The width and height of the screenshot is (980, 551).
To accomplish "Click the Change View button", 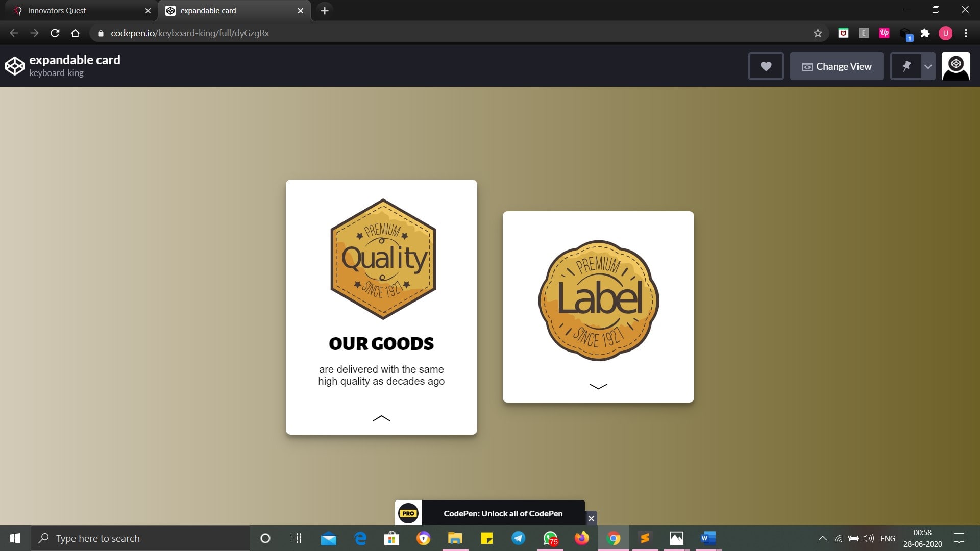I will [837, 66].
